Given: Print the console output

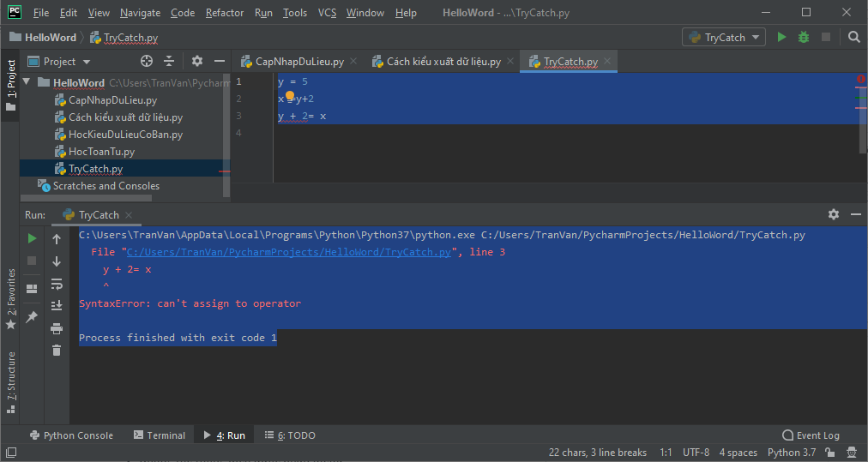Looking at the screenshot, I should click(57, 327).
